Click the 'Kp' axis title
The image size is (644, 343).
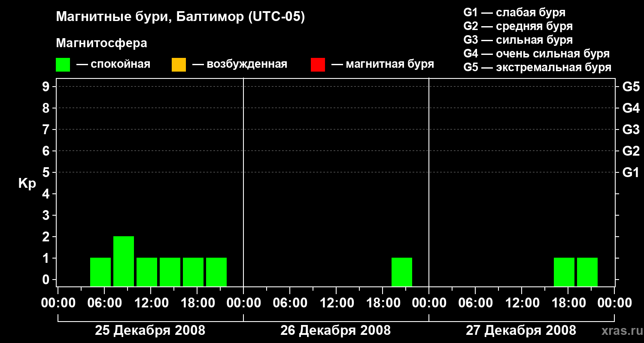coord(27,184)
